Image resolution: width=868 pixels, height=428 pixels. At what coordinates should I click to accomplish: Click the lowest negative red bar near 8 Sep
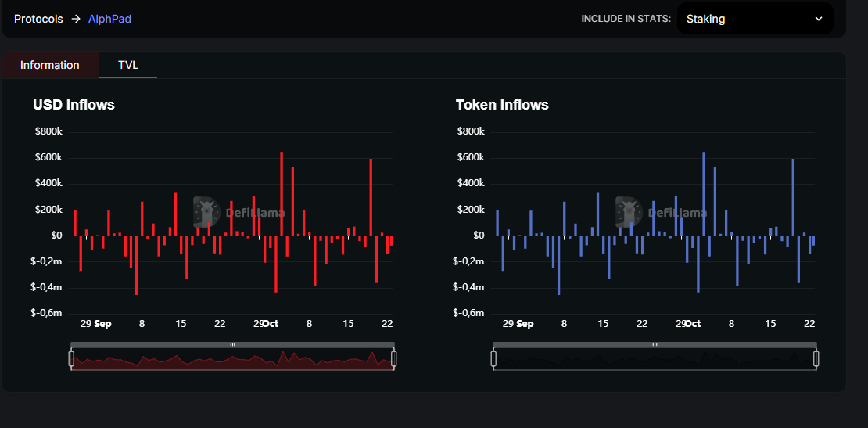(136, 265)
